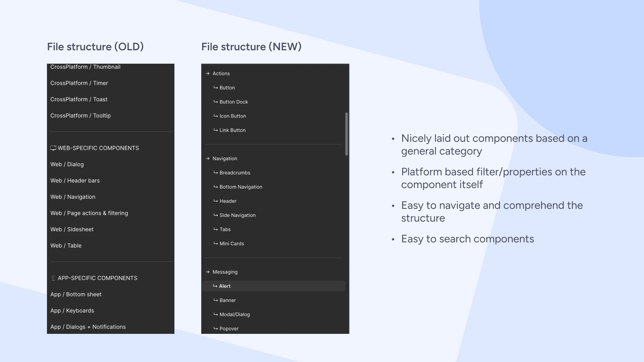Click the branch icon before Button
The width and height of the screenshot is (644, 362).
point(216,87)
